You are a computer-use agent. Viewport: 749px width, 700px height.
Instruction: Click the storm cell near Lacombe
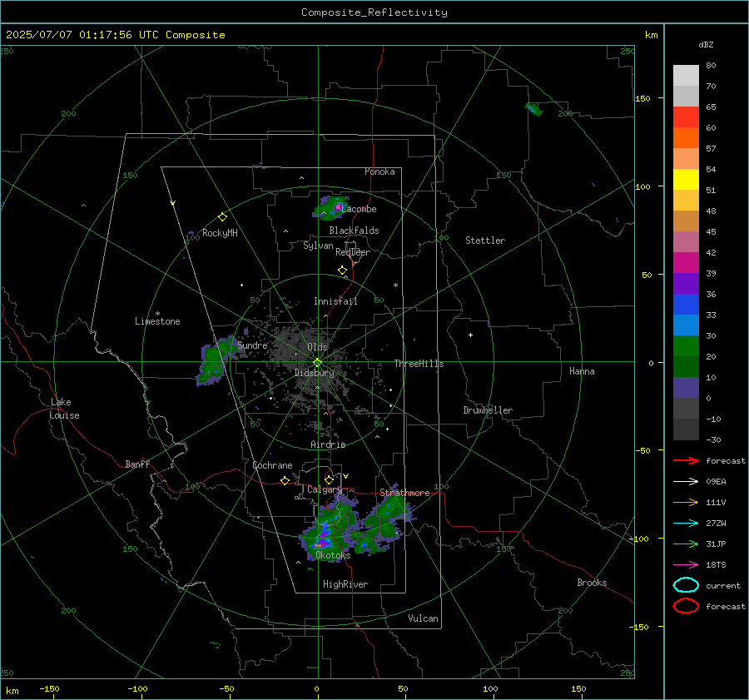coord(331,208)
